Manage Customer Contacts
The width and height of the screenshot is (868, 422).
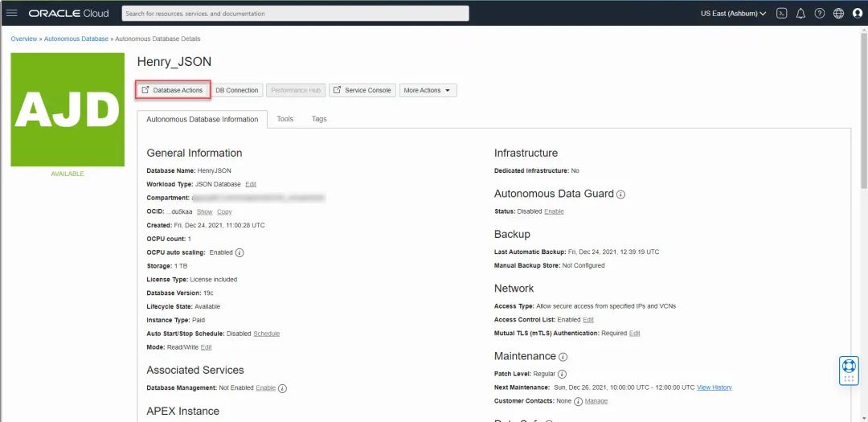pyautogui.click(x=596, y=401)
